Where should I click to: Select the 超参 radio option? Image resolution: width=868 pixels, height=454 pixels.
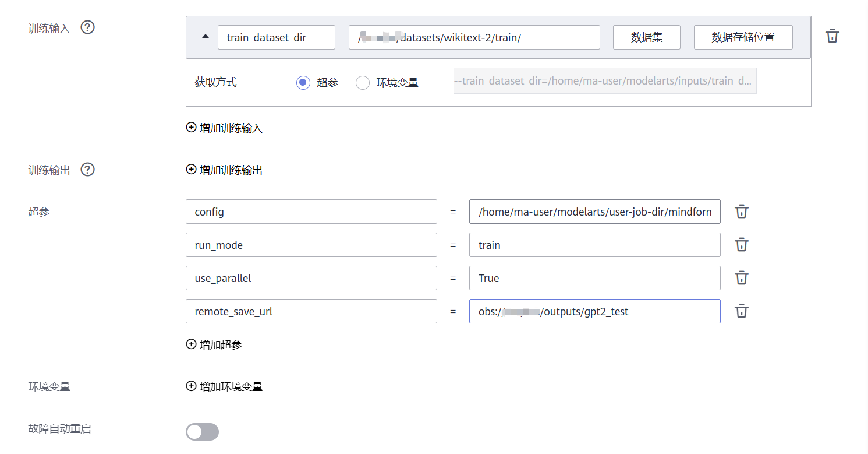[303, 83]
